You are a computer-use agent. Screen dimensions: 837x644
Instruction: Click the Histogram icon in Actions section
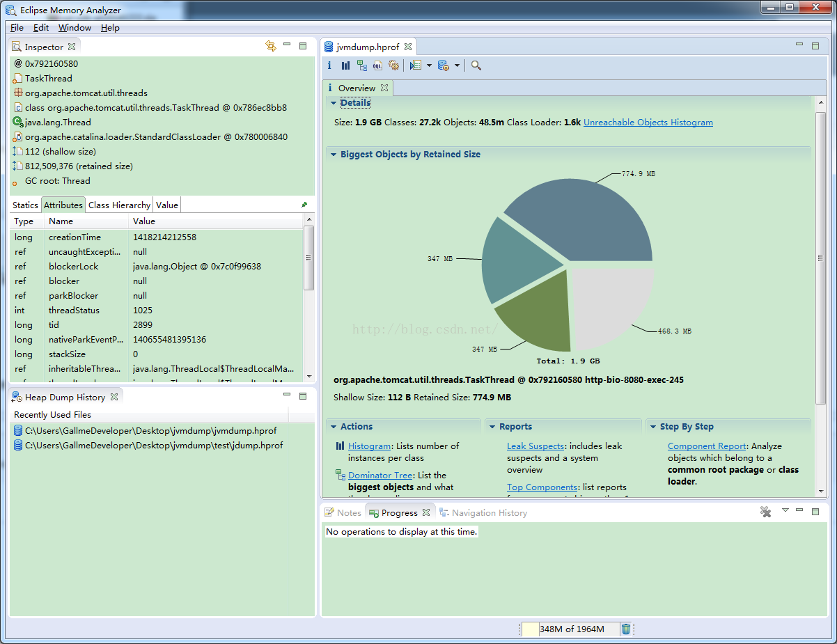(341, 446)
